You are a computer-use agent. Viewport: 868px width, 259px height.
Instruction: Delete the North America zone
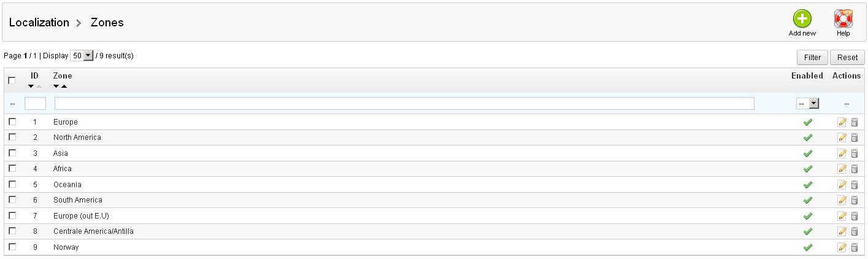click(x=854, y=137)
